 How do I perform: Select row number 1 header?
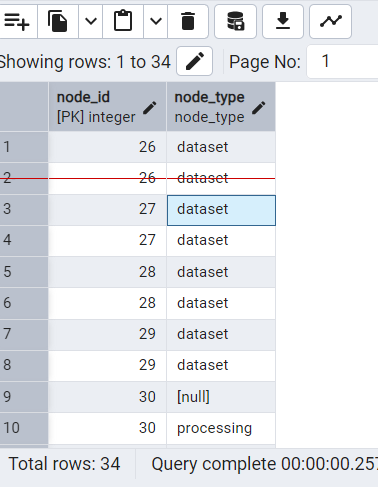pos(24,147)
